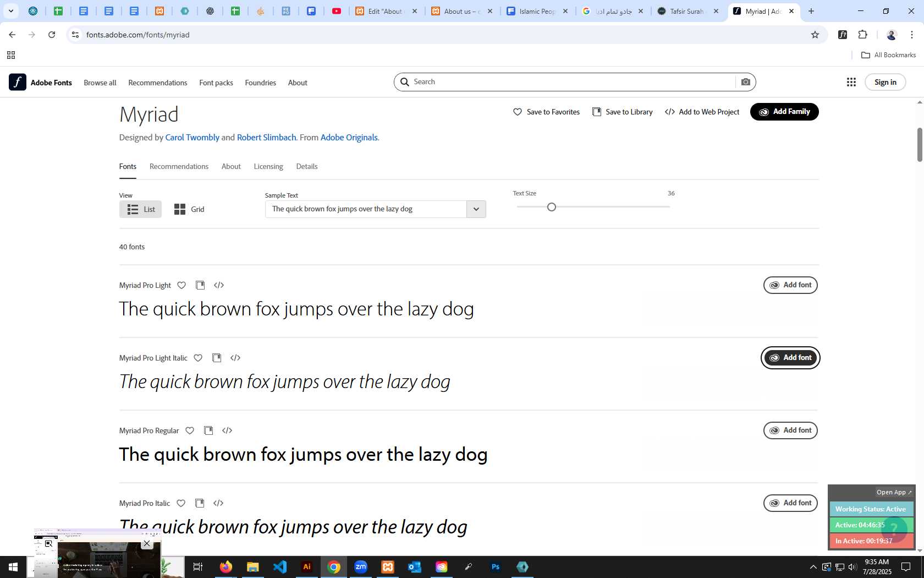This screenshot has height=578, width=924.
Task: Favorite Myriad Pro Light with heart icon
Action: click(182, 285)
